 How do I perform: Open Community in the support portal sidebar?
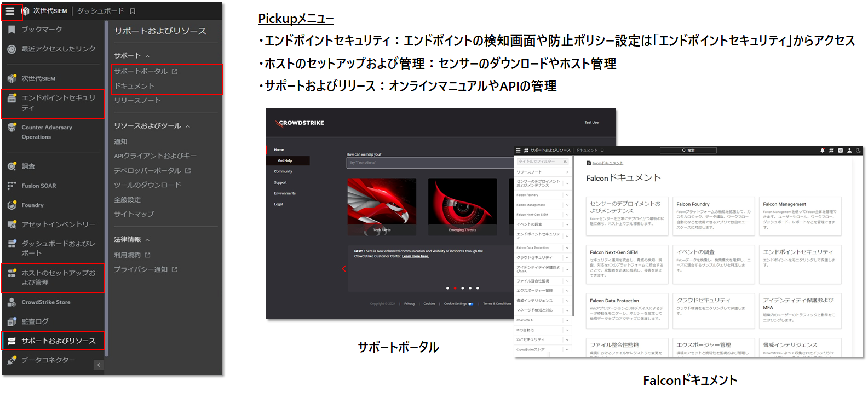pyautogui.click(x=283, y=171)
